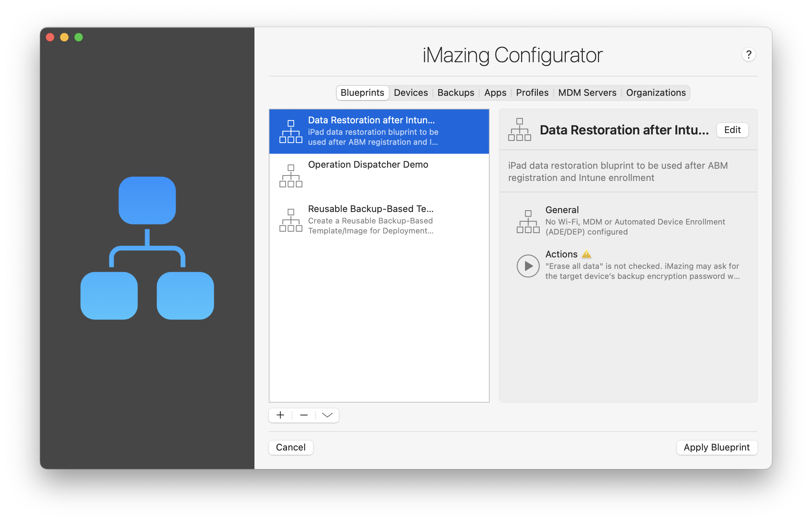Click the Reusable Backup-Based Template blueprint icon
This screenshot has width=812, height=522.
tap(291, 220)
